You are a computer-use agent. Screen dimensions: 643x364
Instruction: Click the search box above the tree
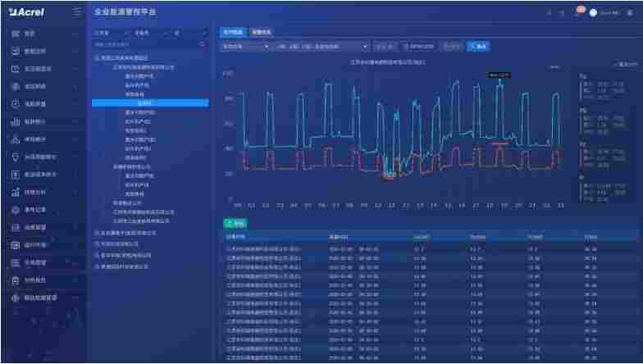[x=149, y=44]
